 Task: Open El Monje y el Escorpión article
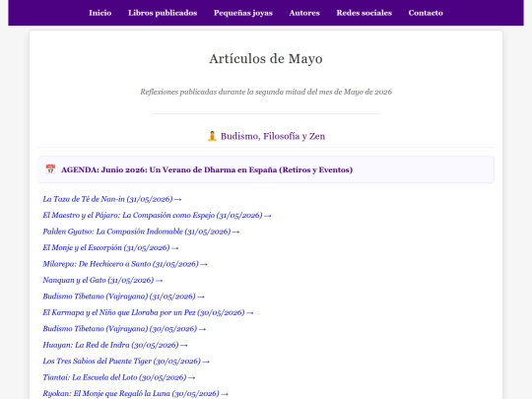[x=110, y=247]
